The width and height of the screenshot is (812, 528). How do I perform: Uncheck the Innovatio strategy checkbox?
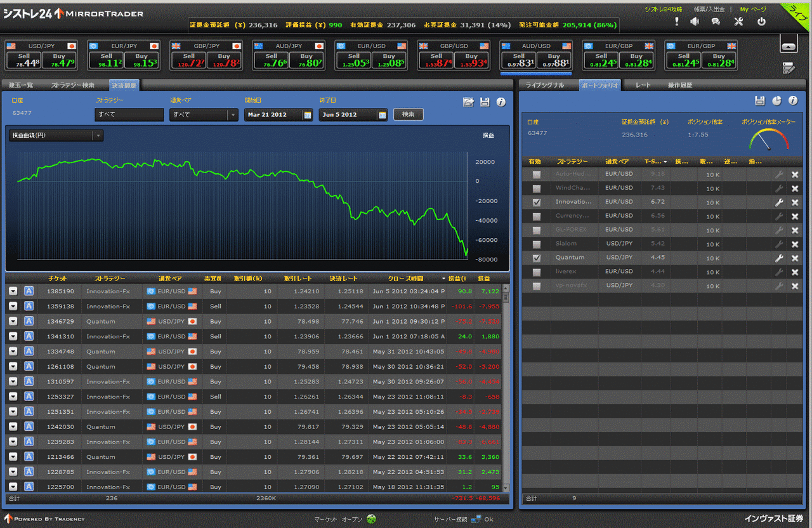[537, 202]
